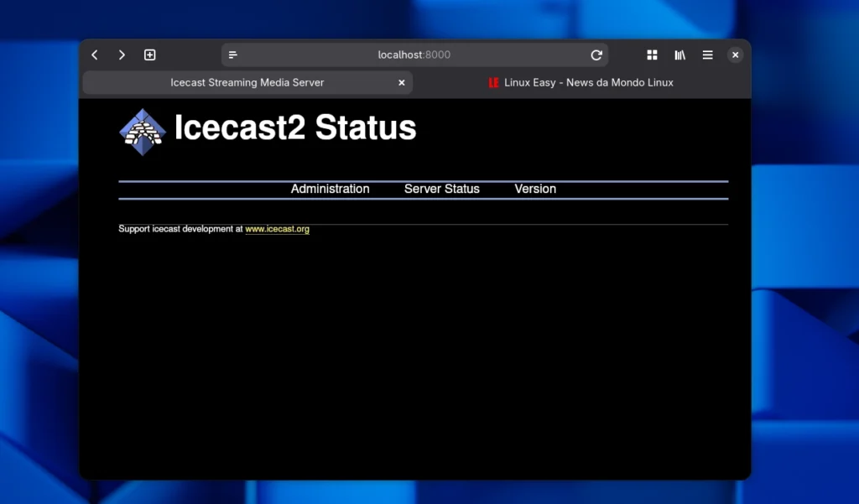The image size is (859, 504).
Task: Click the Icecast diamond logo
Action: point(142,130)
